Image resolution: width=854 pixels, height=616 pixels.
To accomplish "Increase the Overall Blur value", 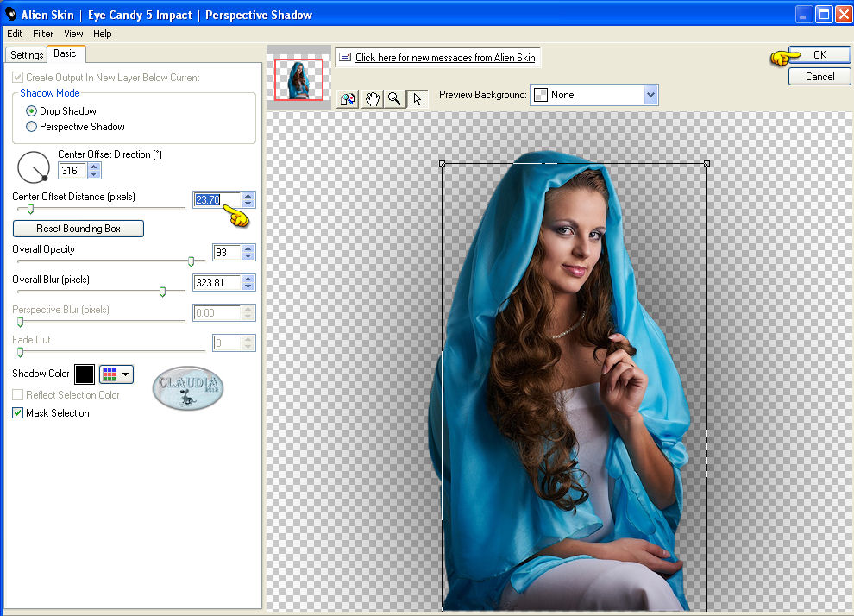I will [x=248, y=279].
